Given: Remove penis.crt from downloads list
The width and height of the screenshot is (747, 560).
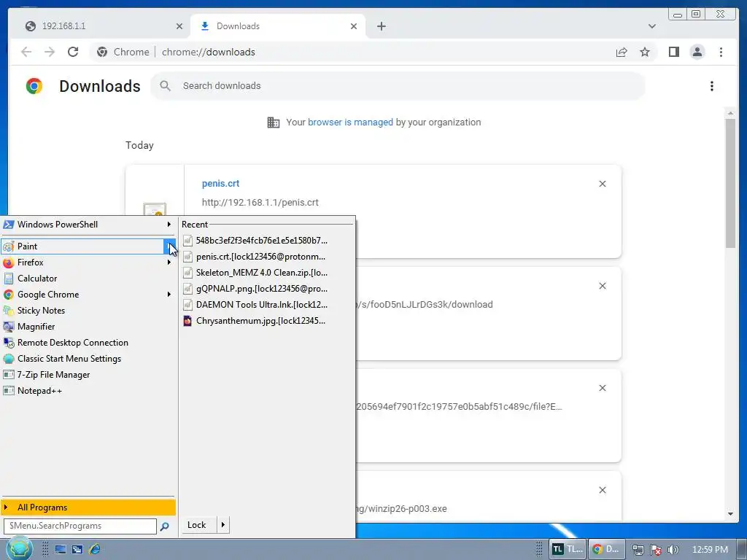Looking at the screenshot, I should tap(602, 184).
